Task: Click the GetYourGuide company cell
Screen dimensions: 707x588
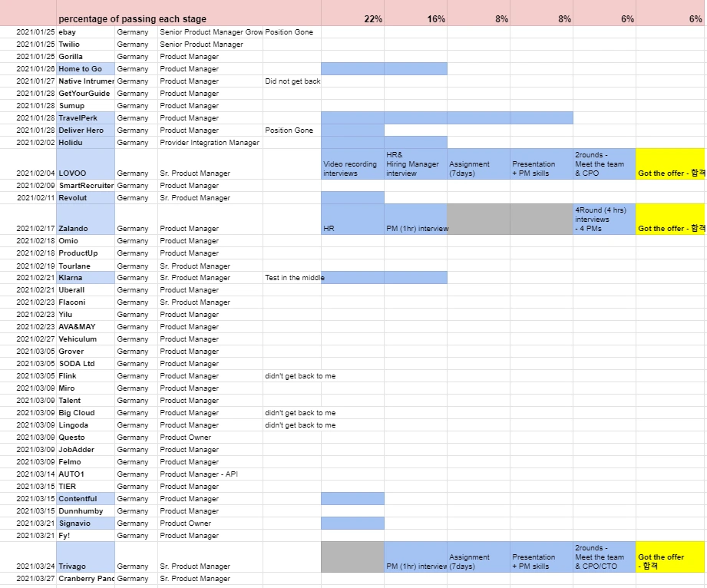Action: tap(86, 94)
